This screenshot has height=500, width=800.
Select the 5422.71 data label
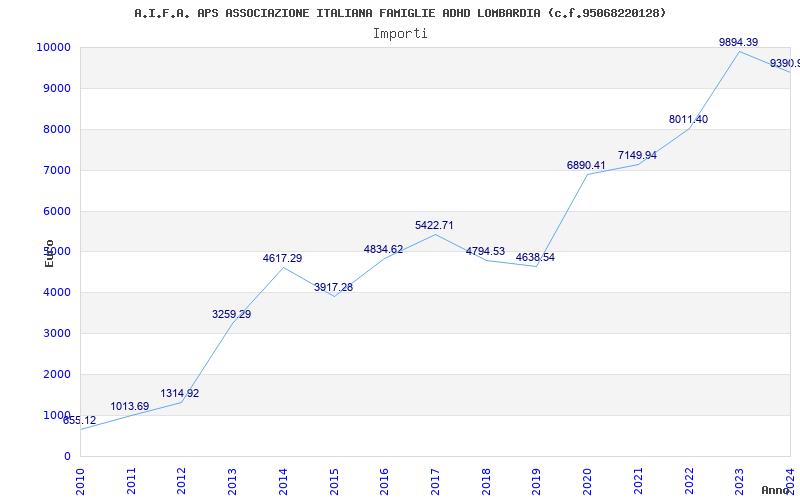point(434,225)
